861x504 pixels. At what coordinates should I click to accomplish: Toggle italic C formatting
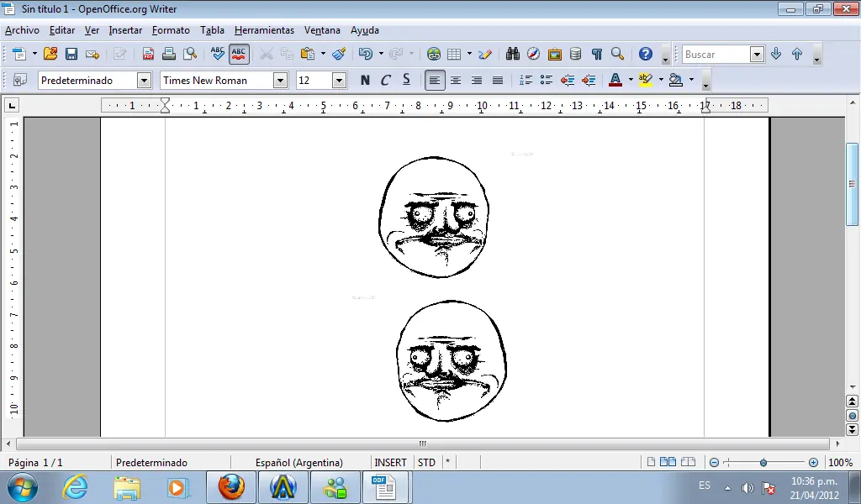click(x=385, y=80)
